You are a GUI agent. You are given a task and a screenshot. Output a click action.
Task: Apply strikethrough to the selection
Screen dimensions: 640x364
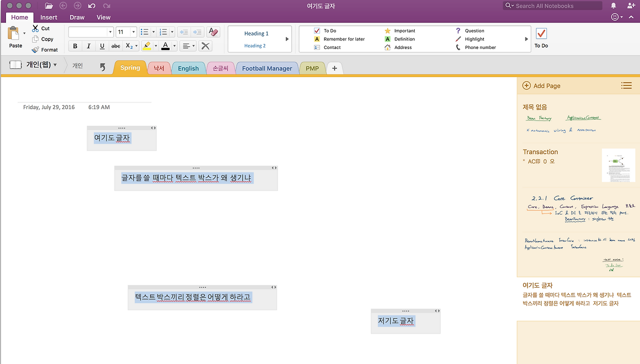click(115, 46)
